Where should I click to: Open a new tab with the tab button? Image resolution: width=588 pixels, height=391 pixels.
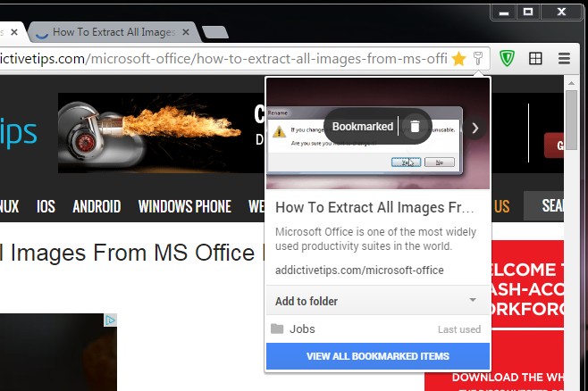click(x=215, y=32)
